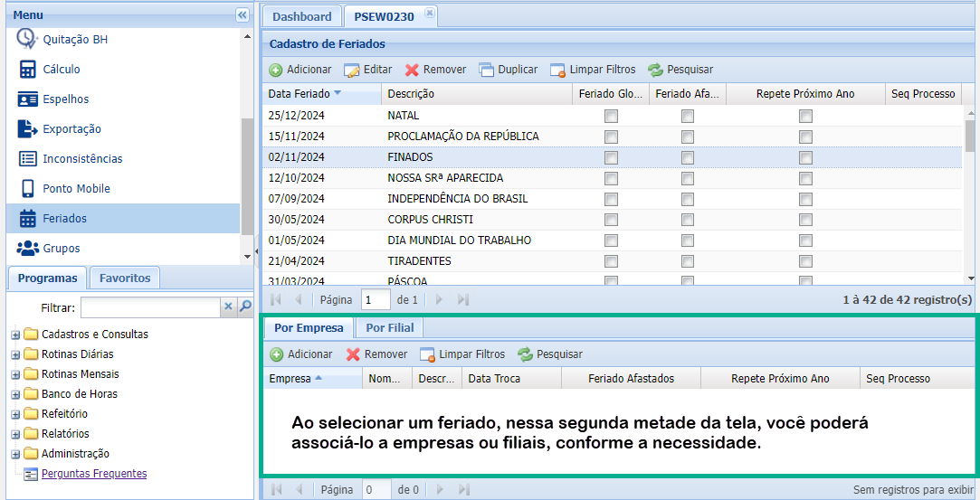This screenshot has height=500, width=980.
Task: Expand the Relatórios folder node
Action: [15, 434]
